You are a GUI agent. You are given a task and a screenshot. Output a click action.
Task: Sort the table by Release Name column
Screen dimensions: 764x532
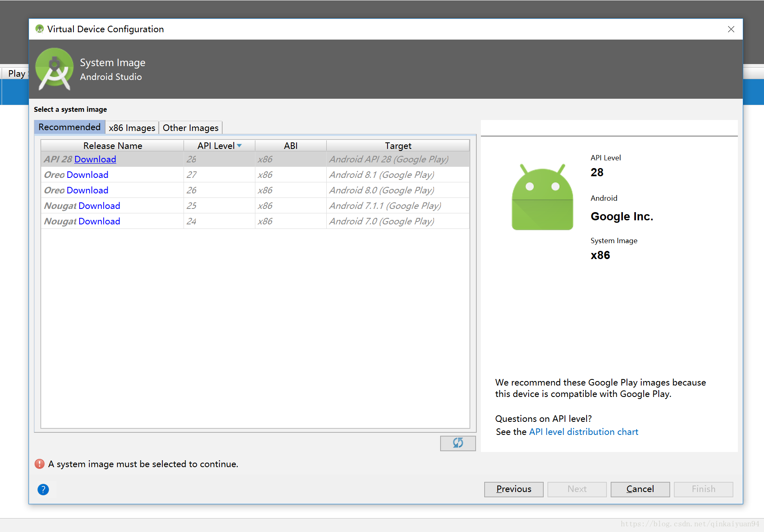pos(113,145)
